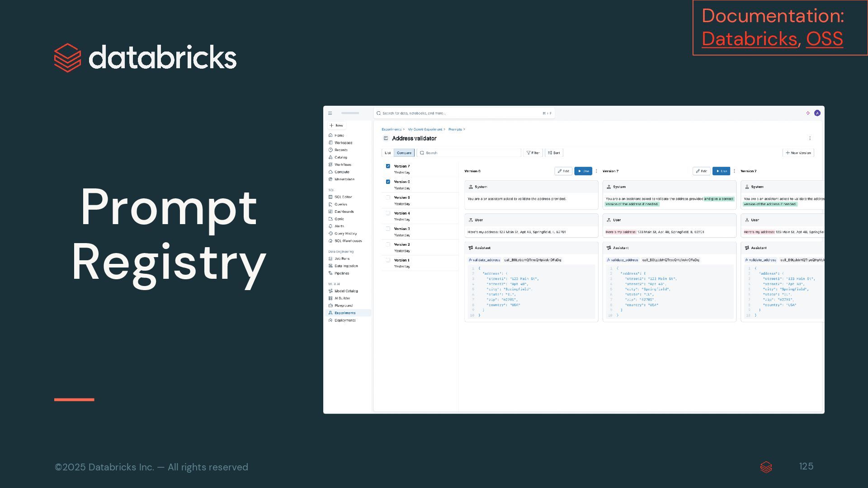Open the hamburger menu icon
868x488 pixels.
tap(330, 113)
